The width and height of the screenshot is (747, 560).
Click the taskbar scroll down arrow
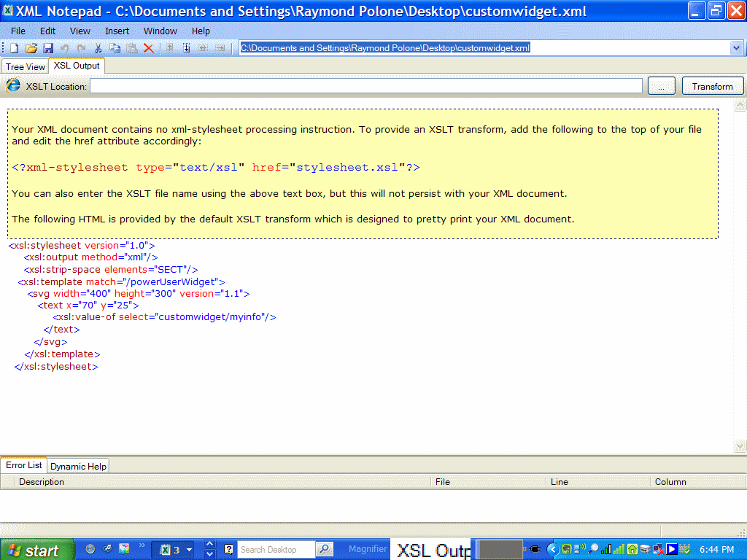tap(209, 554)
